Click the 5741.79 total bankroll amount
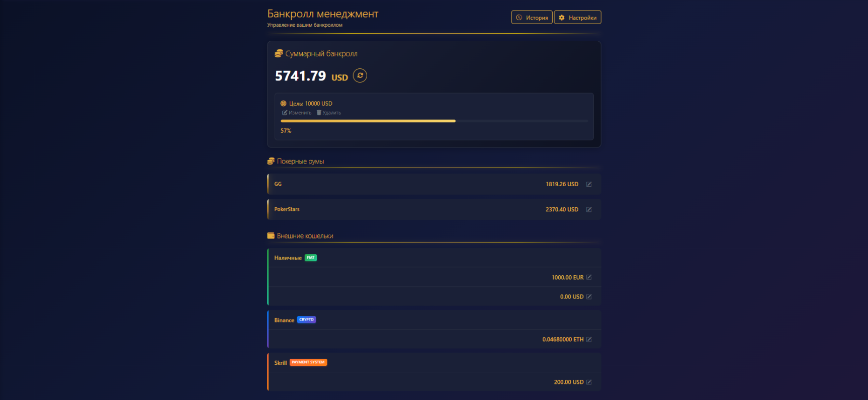This screenshot has width=868, height=400. point(301,76)
